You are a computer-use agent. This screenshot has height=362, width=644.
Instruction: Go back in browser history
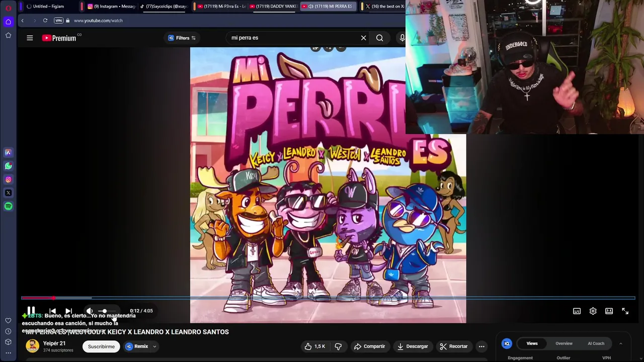click(x=23, y=21)
